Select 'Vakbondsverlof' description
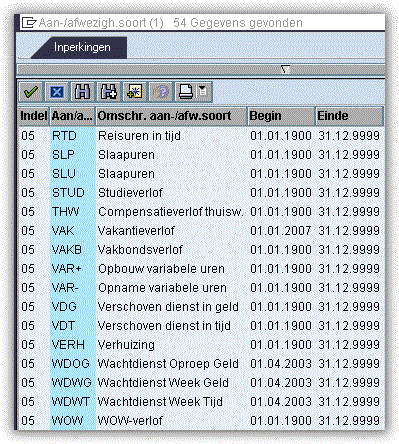 pyautogui.click(x=140, y=250)
